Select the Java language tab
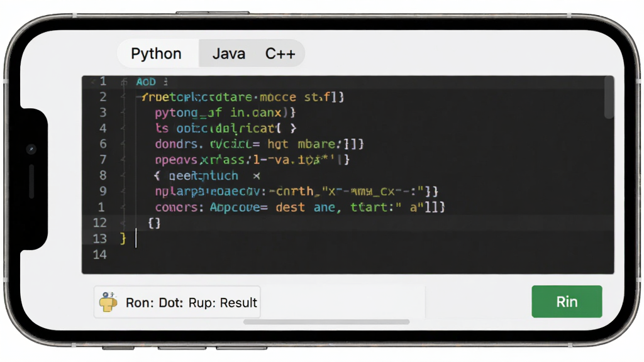644x362 pixels. [x=229, y=54]
